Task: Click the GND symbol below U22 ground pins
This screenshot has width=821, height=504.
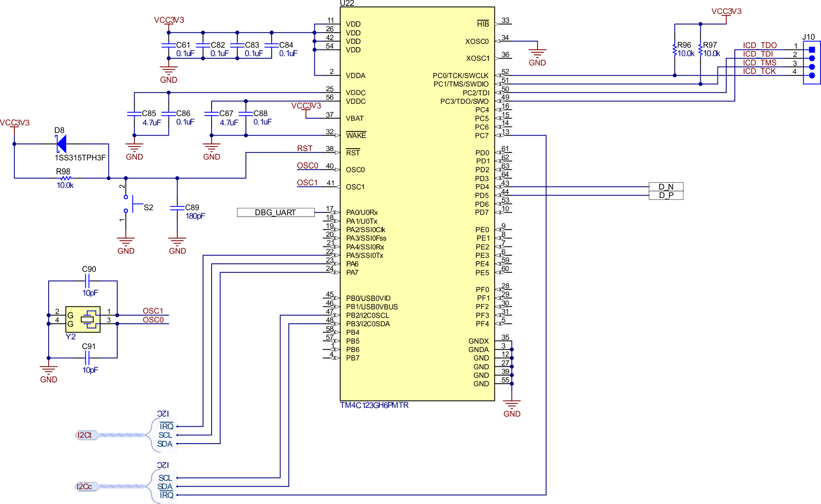Action: (x=512, y=408)
